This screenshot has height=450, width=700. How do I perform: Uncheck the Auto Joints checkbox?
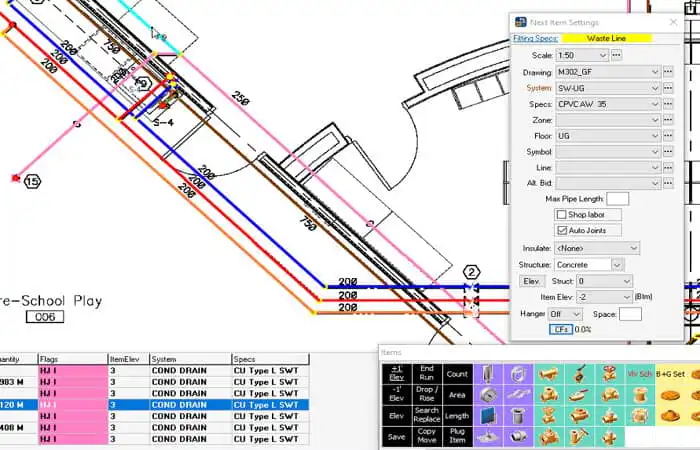pyautogui.click(x=562, y=230)
